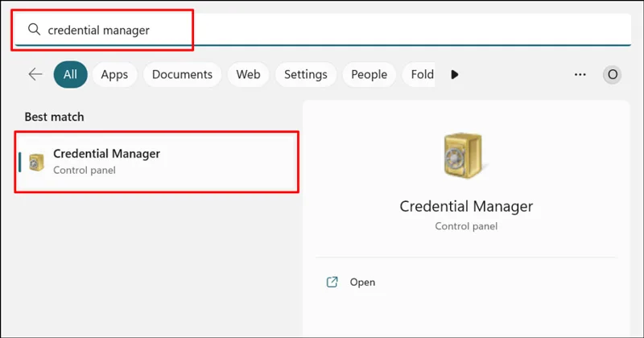Open Credential Manager best match result
Screen dimensions: 644x338
point(157,162)
